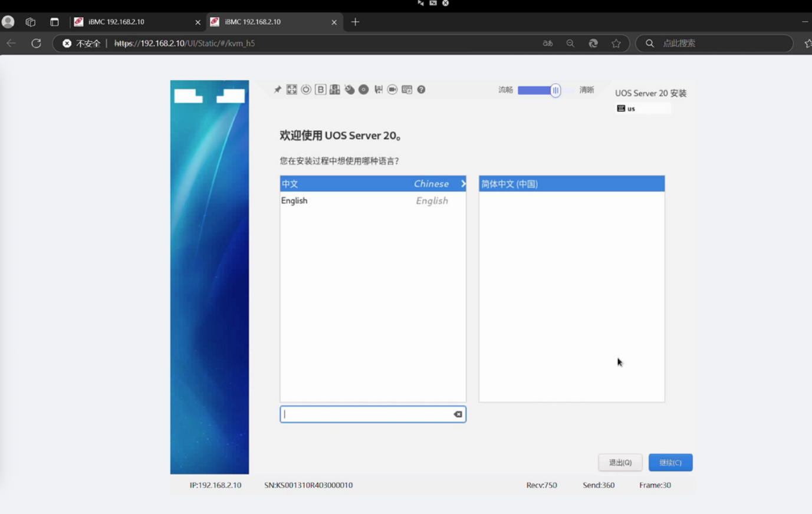
Task: Pin the KVM toolbar with the pushpin icon
Action: [x=278, y=90]
